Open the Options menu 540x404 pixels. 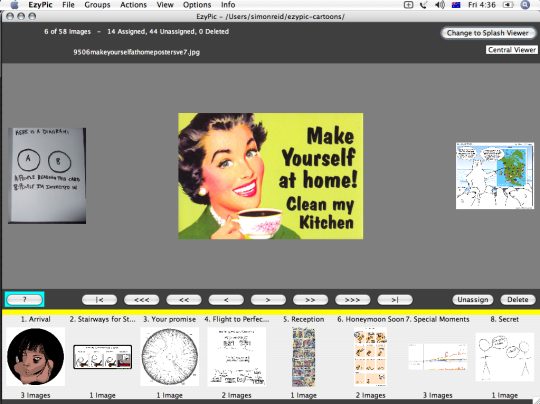point(197,5)
